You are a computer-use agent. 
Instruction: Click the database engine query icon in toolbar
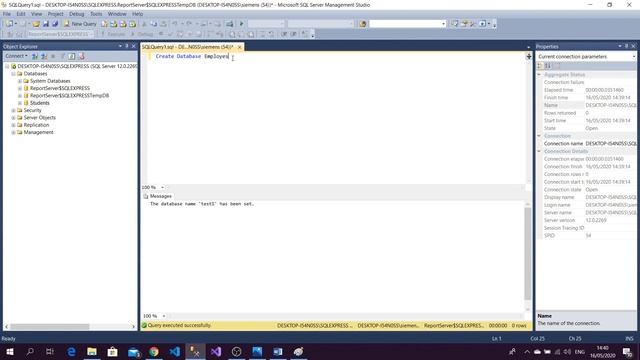[105, 24]
